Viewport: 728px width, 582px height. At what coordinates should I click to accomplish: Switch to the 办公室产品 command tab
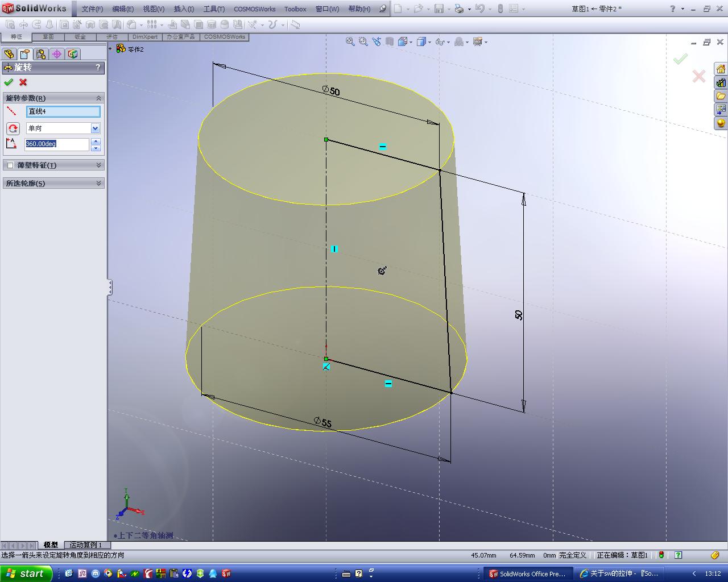(x=181, y=37)
